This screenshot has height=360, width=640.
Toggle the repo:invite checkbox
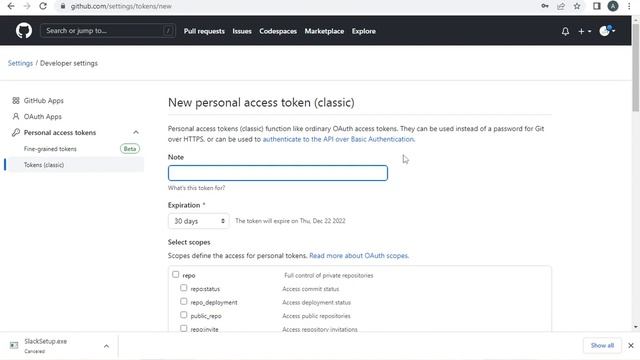pos(184,328)
